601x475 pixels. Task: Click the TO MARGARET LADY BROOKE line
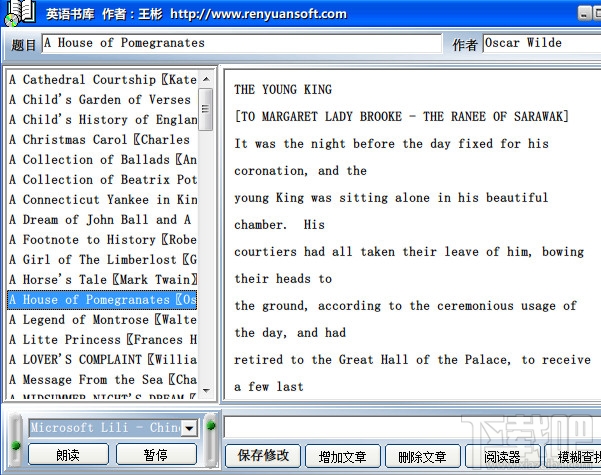(x=401, y=117)
